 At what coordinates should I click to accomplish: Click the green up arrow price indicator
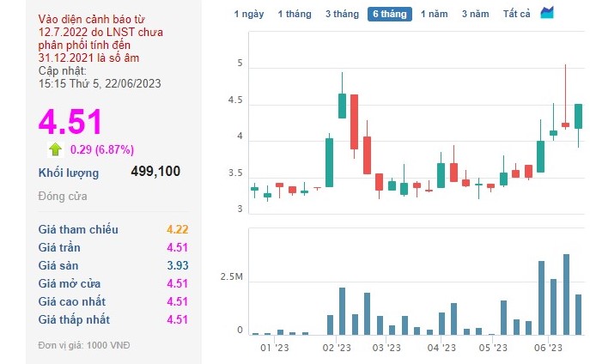click(55, 149)
